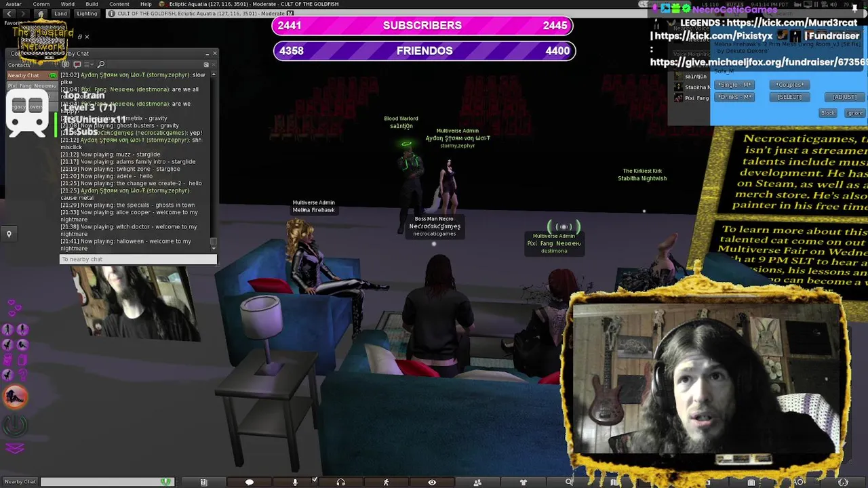Click the people icon in bottom toolbar
868x488 pixels.
tap(477, 482)
